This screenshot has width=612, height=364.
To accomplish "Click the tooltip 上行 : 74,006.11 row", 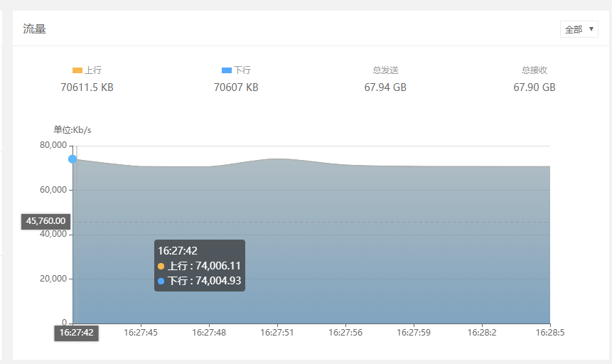I will click(x=200, y=266).
